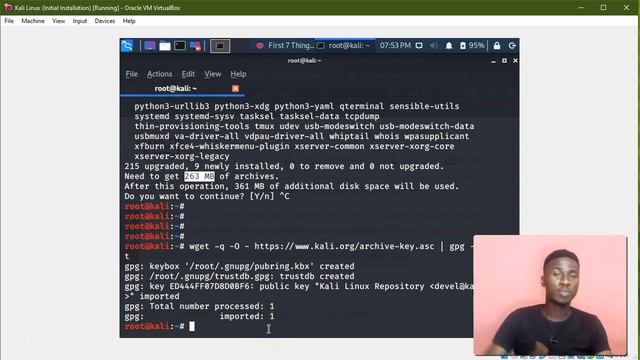Close the root@kali terminal tab with red X

[x=236, y=88]
